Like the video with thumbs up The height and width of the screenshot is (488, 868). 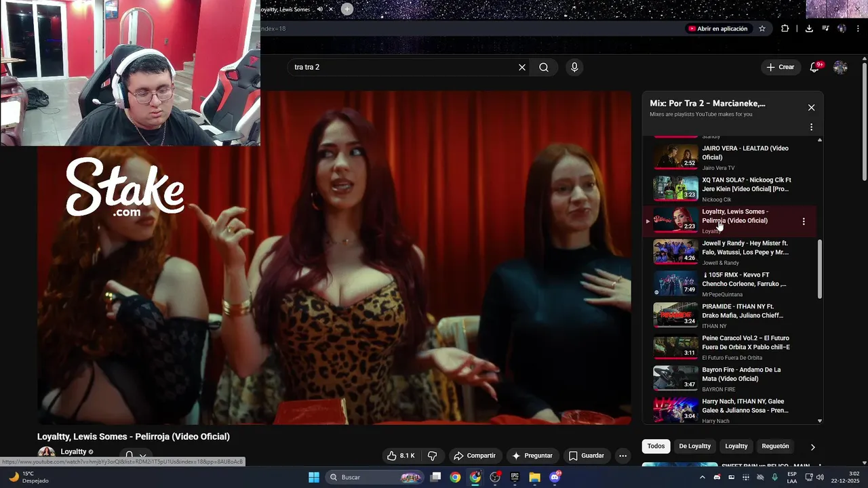coord(401,455)
